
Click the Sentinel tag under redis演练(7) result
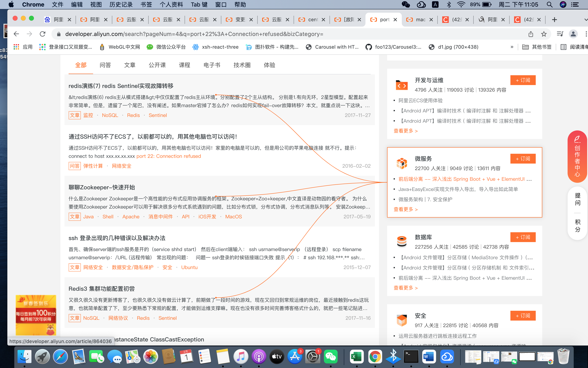click(158, 115)
